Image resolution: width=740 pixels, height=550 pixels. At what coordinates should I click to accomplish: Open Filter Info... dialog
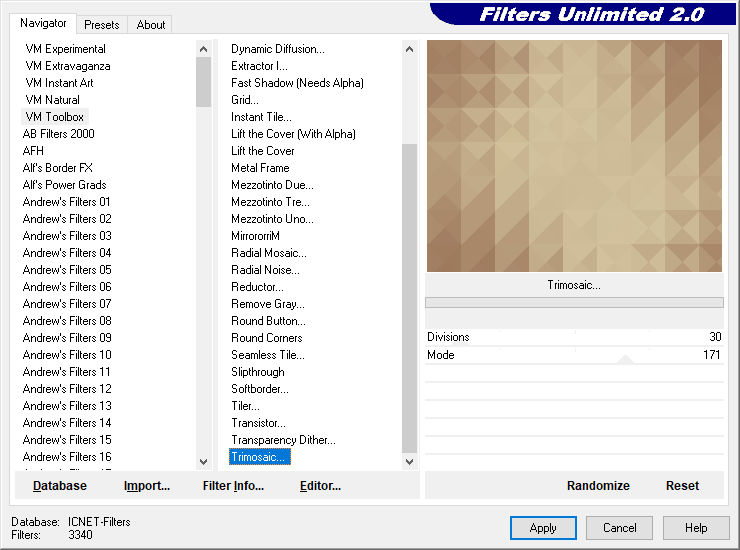233,486
